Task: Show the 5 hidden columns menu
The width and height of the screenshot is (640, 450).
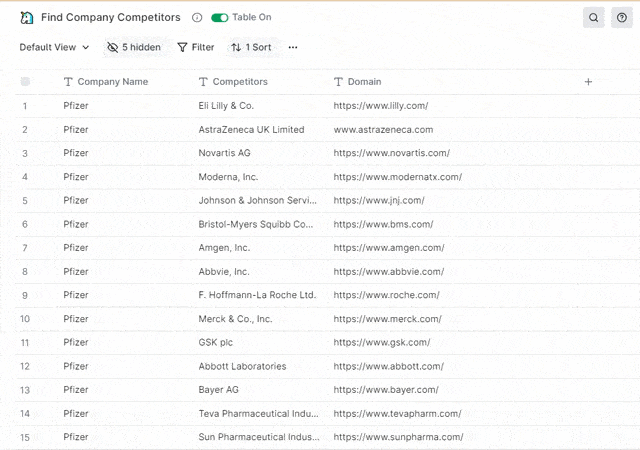Action: (x=134, y=47)
